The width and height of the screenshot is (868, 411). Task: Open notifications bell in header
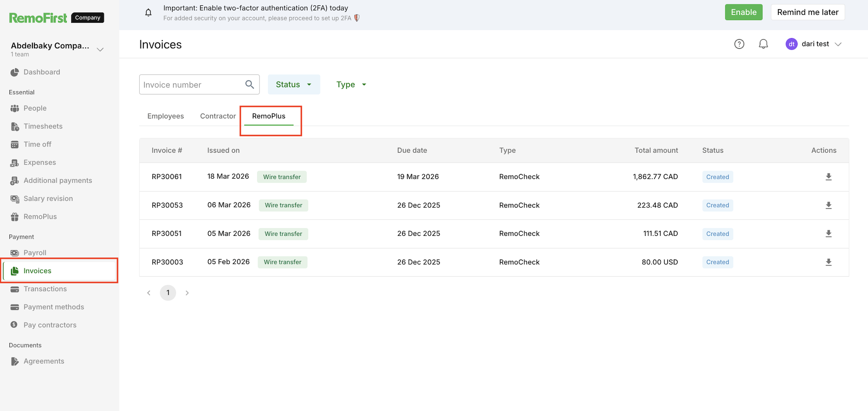click(x=763, y=44)
